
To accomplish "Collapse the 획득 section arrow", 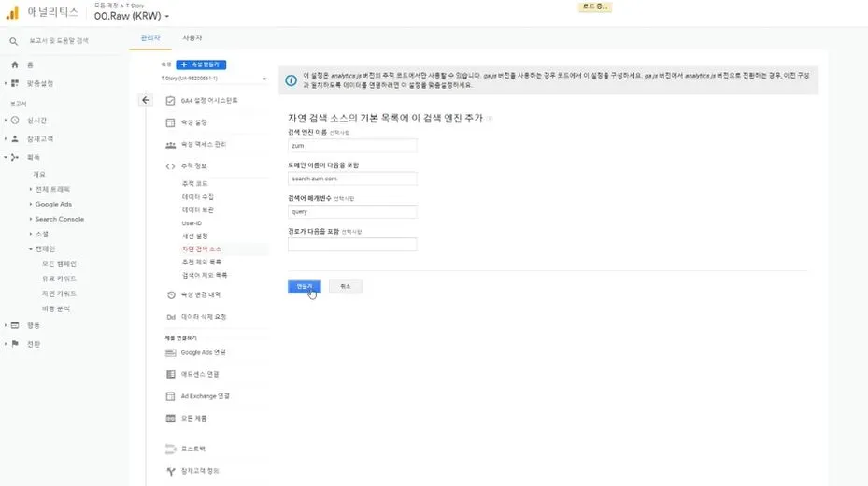I will 6,157.
